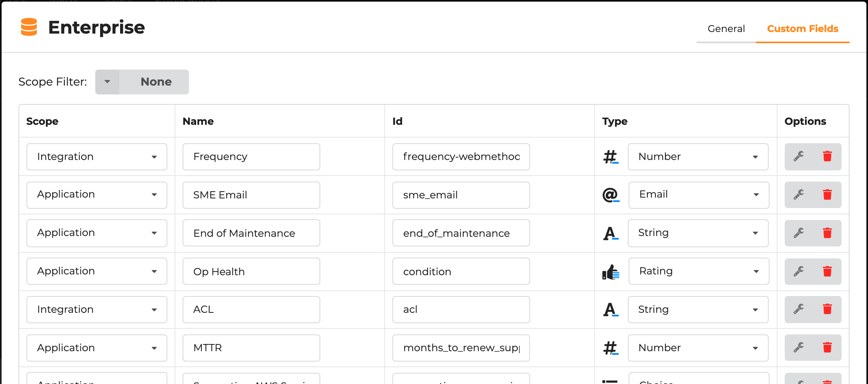Click the end_of_maintenance Id field
The image size is (868, 384).
(461, 233)
